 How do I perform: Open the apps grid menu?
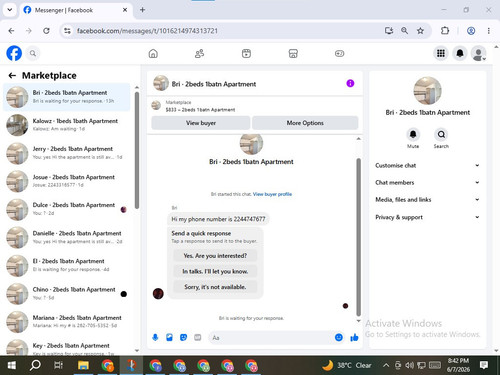[441, 53]
